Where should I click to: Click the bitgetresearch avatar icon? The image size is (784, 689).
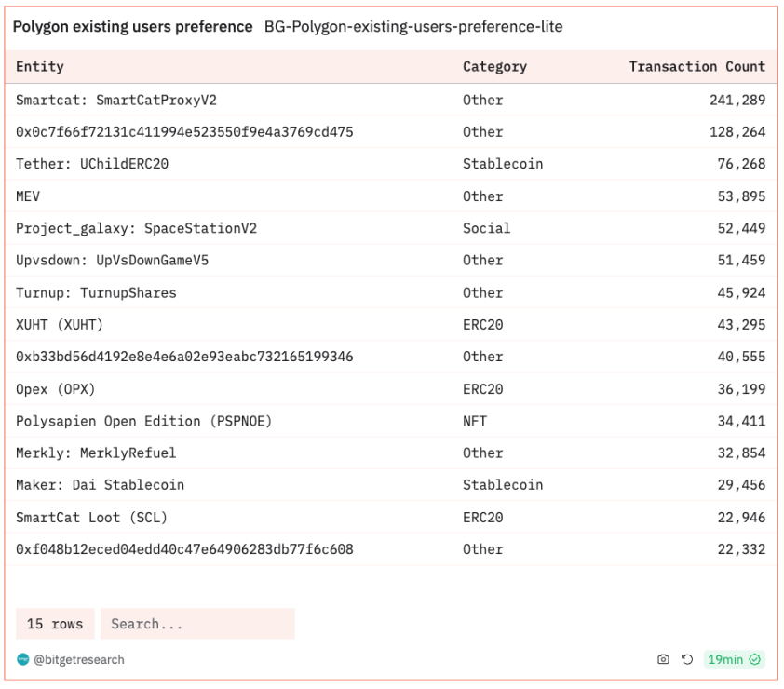22,660
